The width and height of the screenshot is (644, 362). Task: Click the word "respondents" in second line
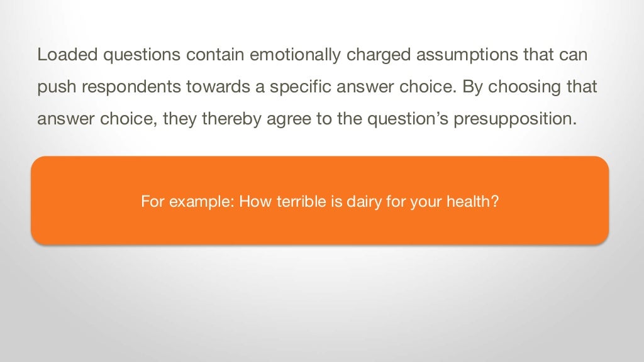(131, 87)
